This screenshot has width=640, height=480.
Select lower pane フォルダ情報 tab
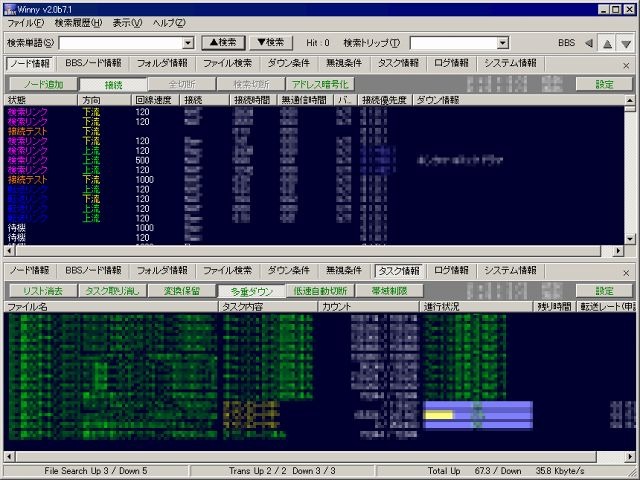162,270
